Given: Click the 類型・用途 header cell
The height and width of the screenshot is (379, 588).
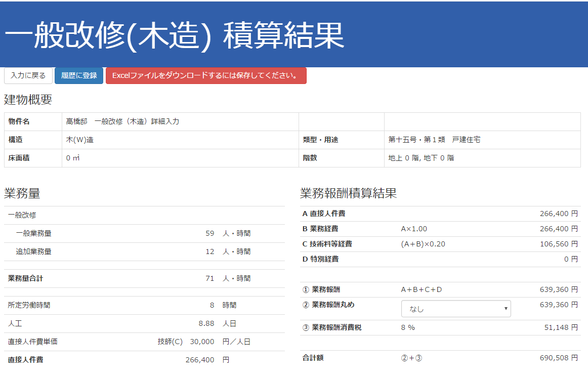Looking at the screenshot, I should click(x=341, y=140).
